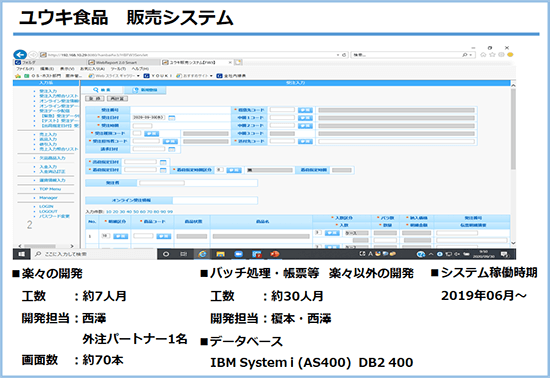Click the magnifier in the browser search box
550x378 pixels.
click(x=465, y=55)
